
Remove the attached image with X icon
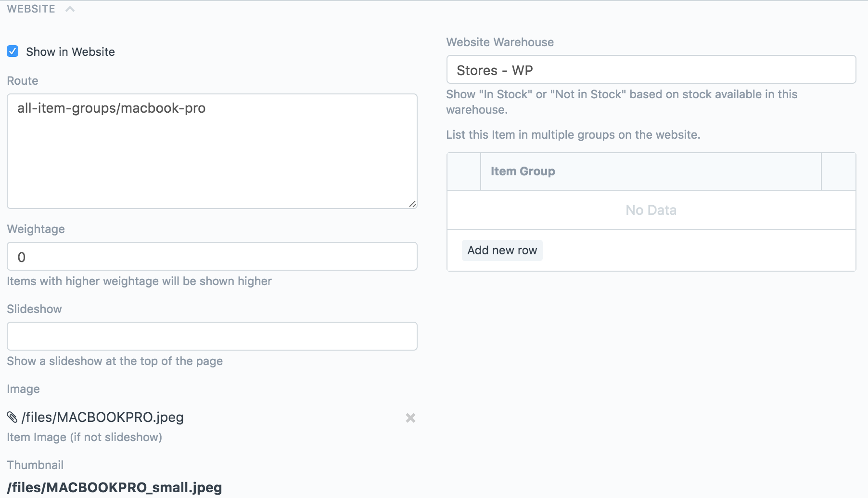(410, 418)
